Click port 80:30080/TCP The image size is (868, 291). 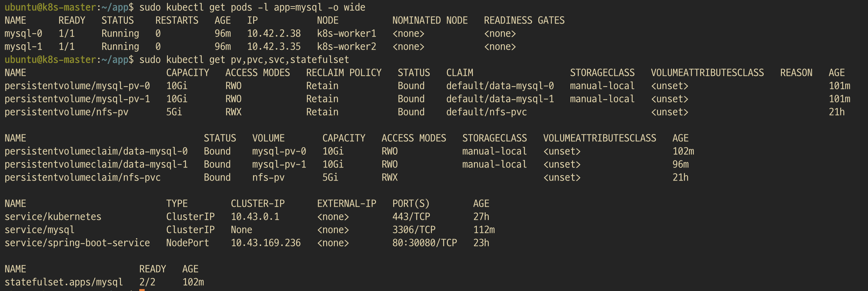pyautogui.click(x=425, y=243)
